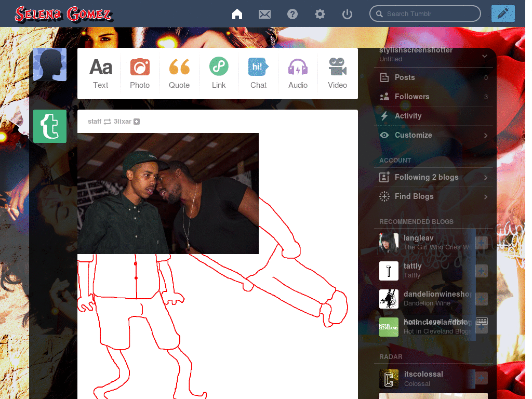Follow the tattly blog with plus button
The height and width of the screenshot is (399, 532).
pos(481,271)
